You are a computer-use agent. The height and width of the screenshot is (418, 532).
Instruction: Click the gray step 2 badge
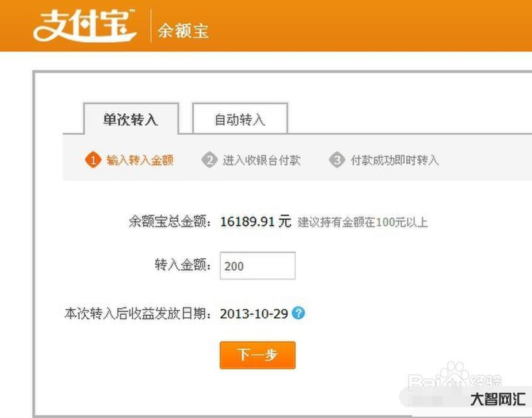[x=209, y=160]
